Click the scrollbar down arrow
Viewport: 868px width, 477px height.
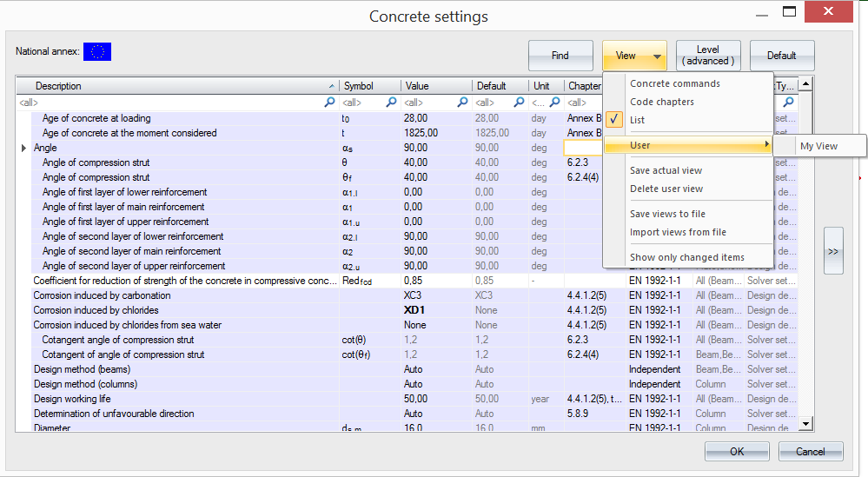tap(805, 423)
